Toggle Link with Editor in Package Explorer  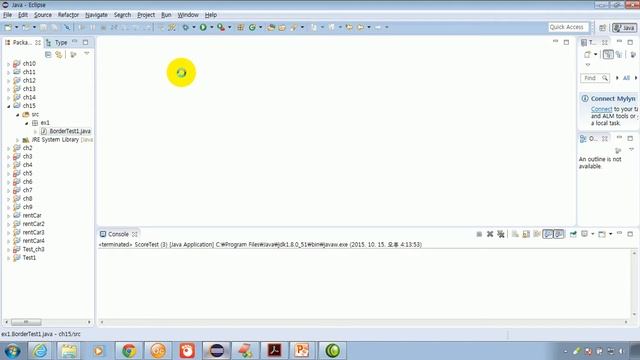click(59, 54)
